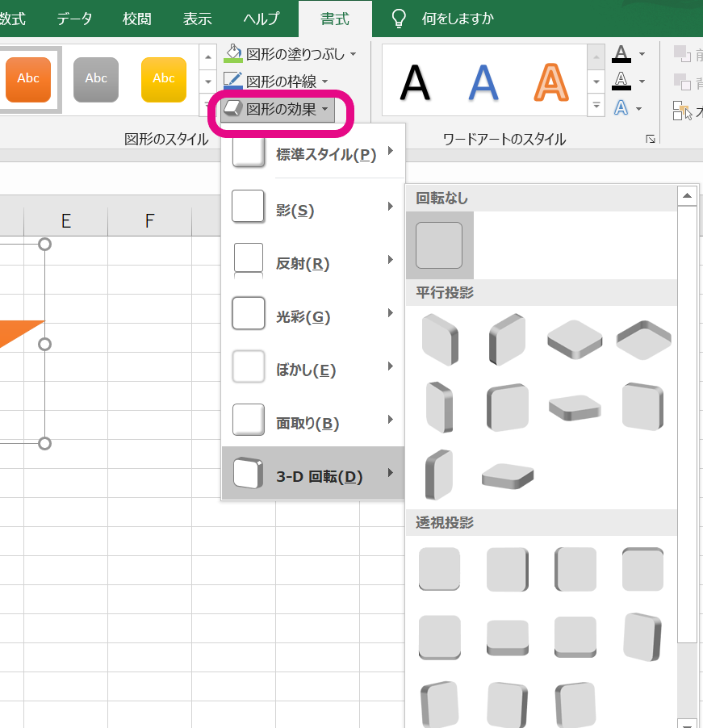Open the 影 (Shadow) submenu
The height and width of the screenshot is (728, 703).
[315, 209]
